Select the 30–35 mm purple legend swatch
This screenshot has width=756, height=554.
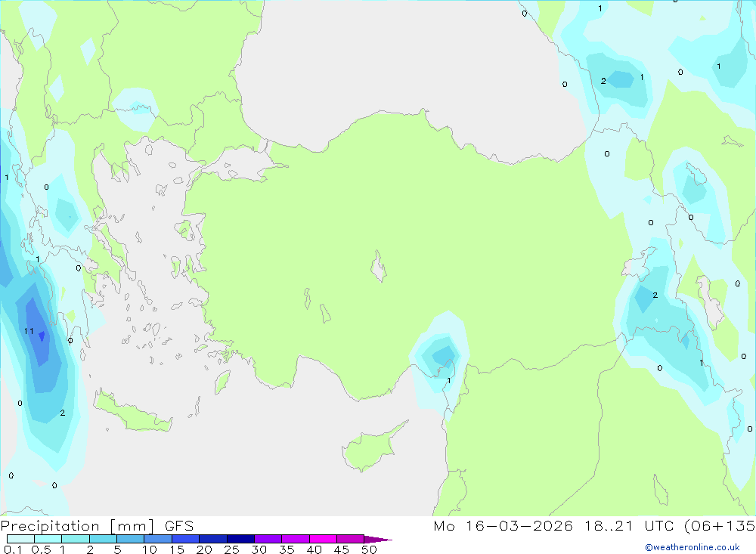268,539
